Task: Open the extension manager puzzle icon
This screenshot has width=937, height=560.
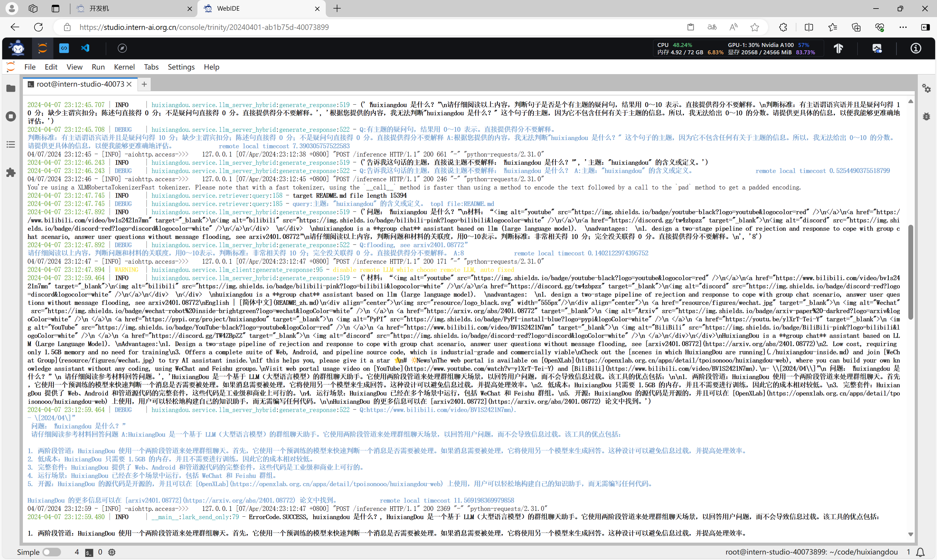Action: pos(11,172)
